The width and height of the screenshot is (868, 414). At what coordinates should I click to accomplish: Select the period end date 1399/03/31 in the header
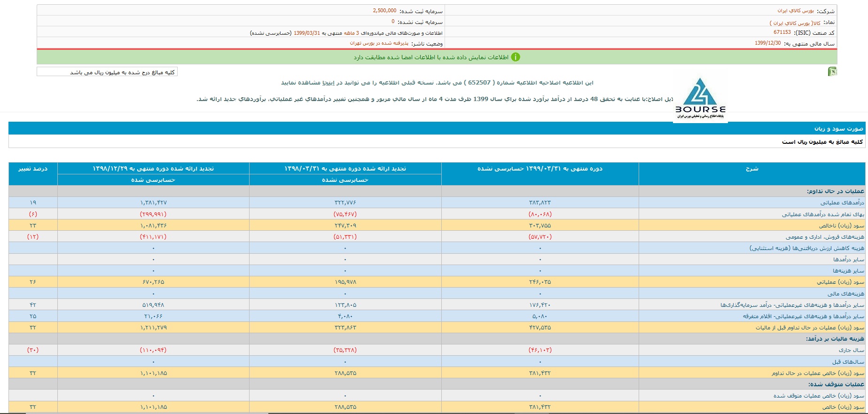tap(307, 33)
